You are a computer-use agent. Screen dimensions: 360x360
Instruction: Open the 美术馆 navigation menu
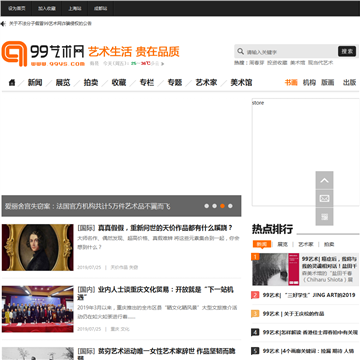point(241,82)
